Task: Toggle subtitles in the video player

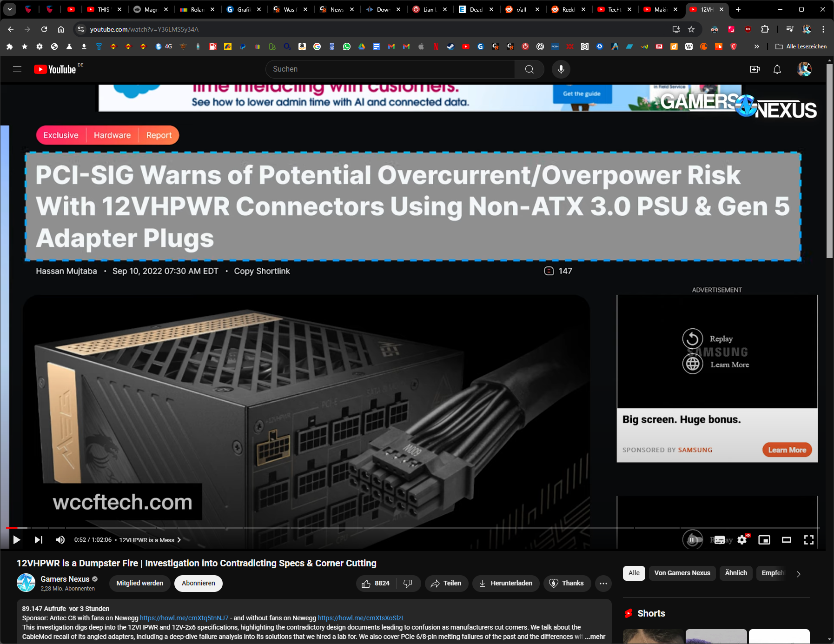Action: (720, 540)
